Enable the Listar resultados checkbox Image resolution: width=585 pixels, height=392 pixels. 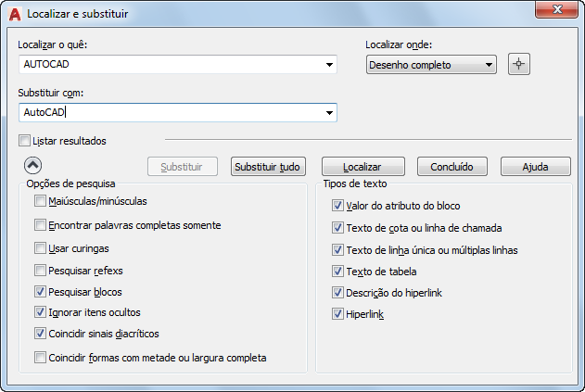24,141
